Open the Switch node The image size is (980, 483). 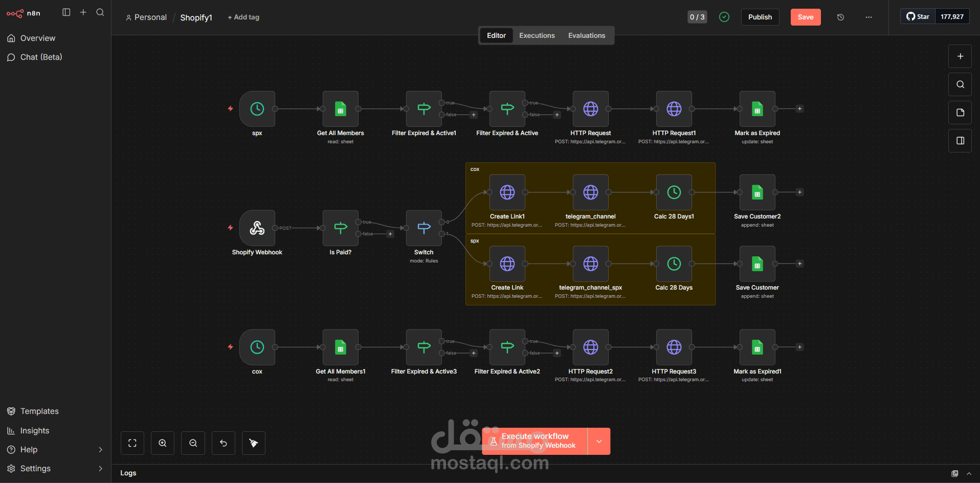pyautogui.click(x=424, y=228)
